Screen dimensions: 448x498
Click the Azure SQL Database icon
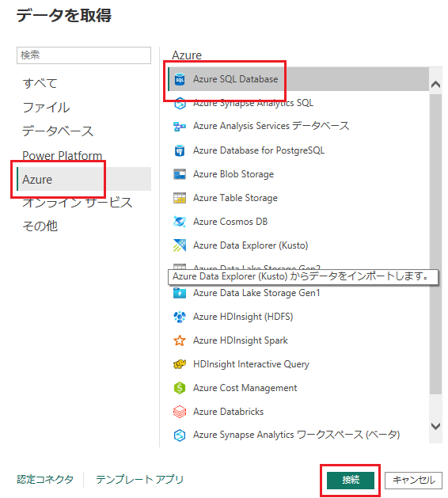(180, 79)
